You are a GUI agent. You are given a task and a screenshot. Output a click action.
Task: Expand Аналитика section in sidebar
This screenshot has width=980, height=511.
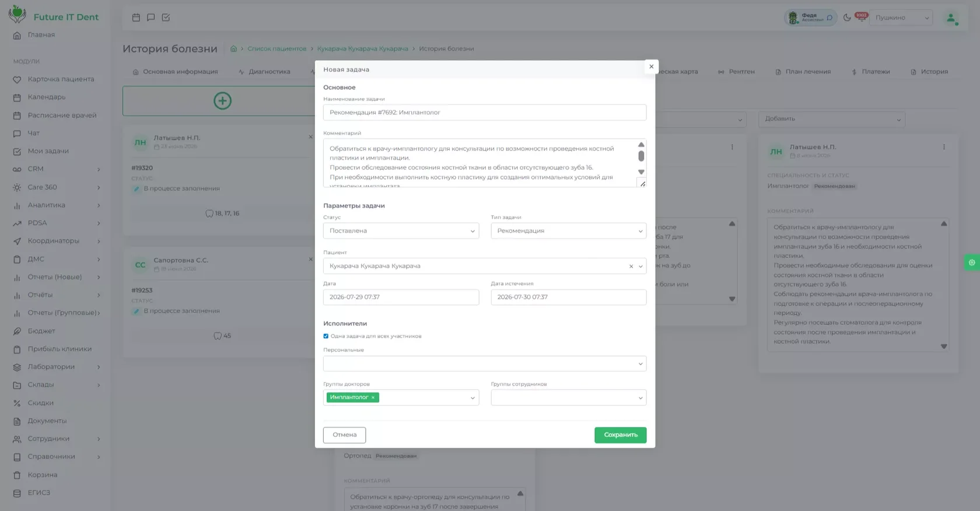(55, 205)
